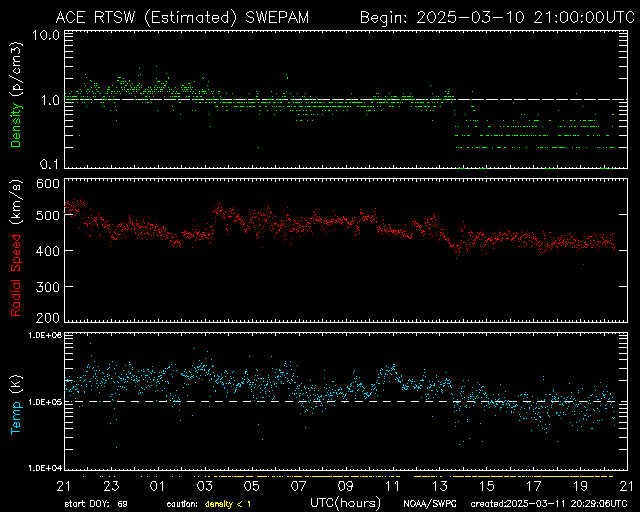Screen dimensions: 640x512
Task: Click the '19' hour tick label
Action: coord(580,486)
